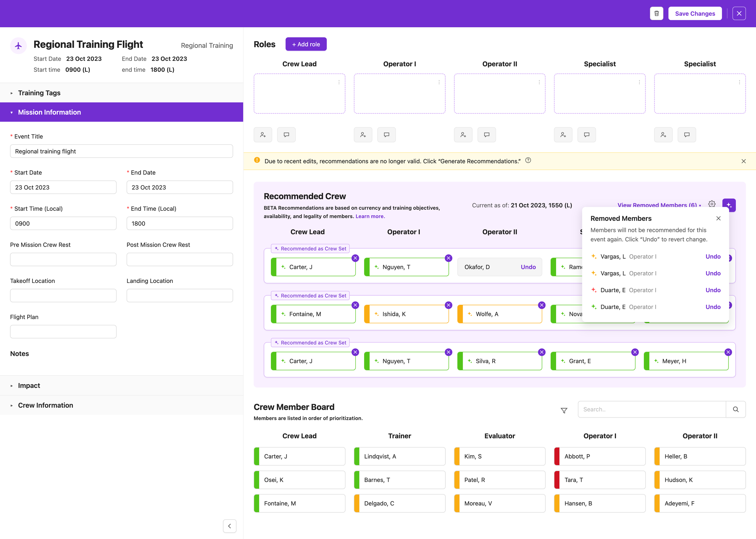756x539 pixels.
Task: Click the Event Title input field
Action: tap(122, 151)
